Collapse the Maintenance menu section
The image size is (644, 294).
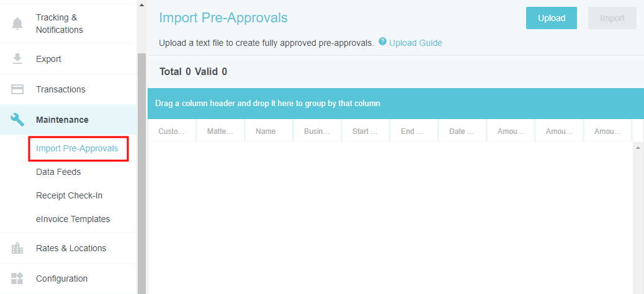coord(62,120)
